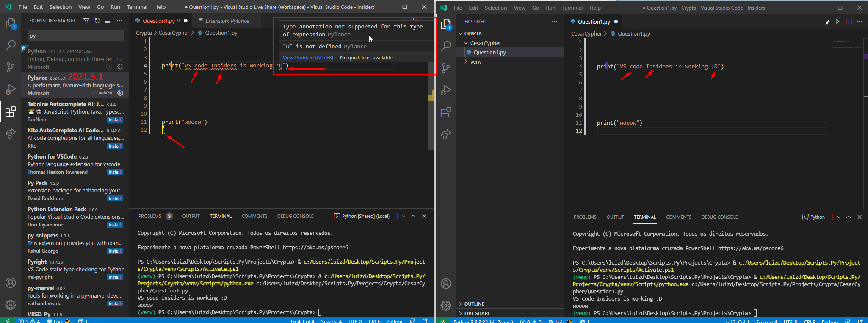Open Accounts icon in right window

pyautogui.click(x=446, y=284)
